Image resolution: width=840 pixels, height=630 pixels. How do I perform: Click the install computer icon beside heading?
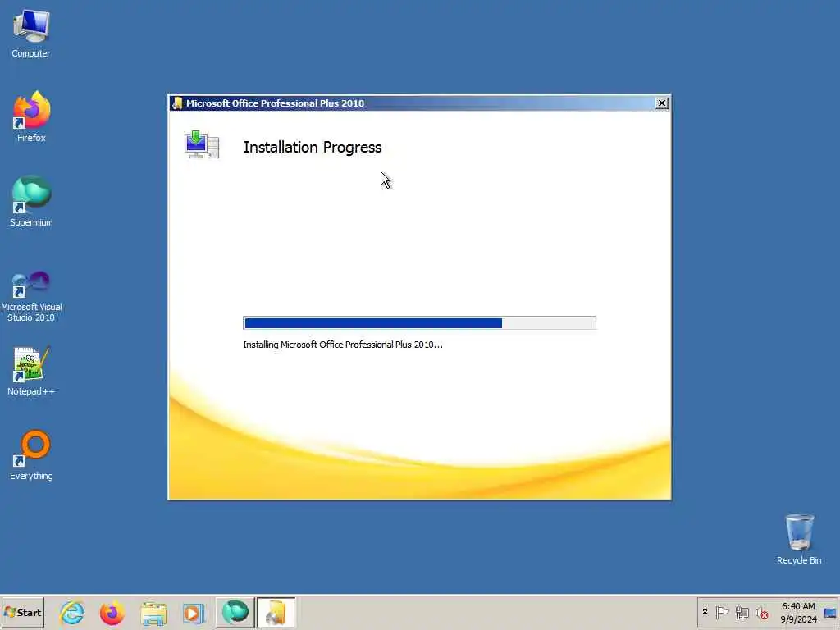[202, 144]
